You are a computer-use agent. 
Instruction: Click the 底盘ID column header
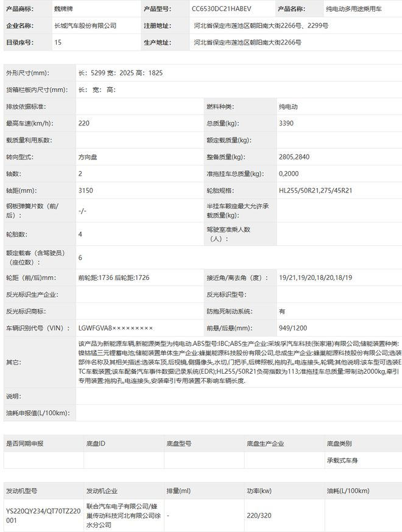(x=96, y=444)
